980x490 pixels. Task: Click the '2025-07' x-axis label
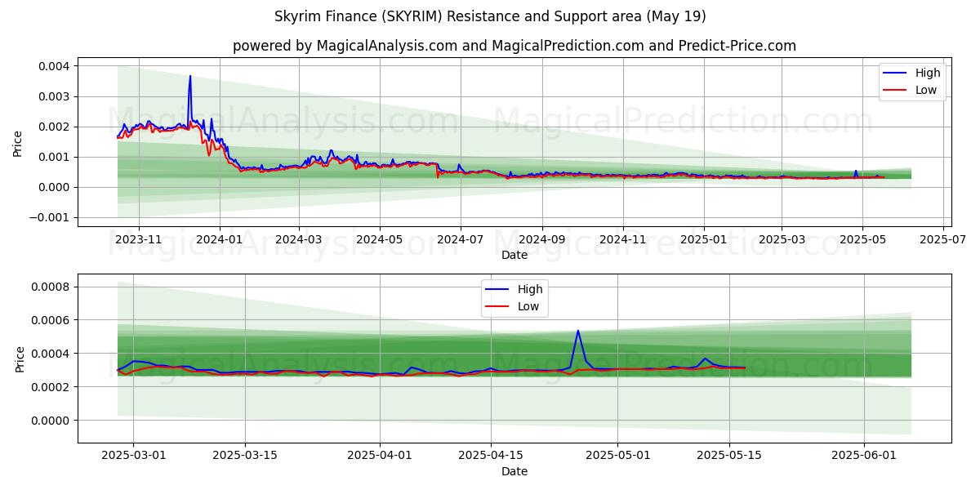(944, 240)
